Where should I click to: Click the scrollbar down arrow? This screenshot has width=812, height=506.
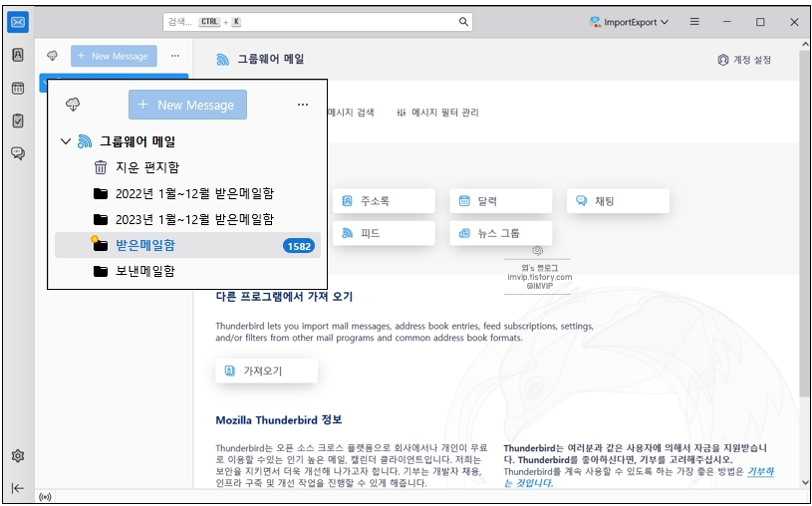coord(804,483)
